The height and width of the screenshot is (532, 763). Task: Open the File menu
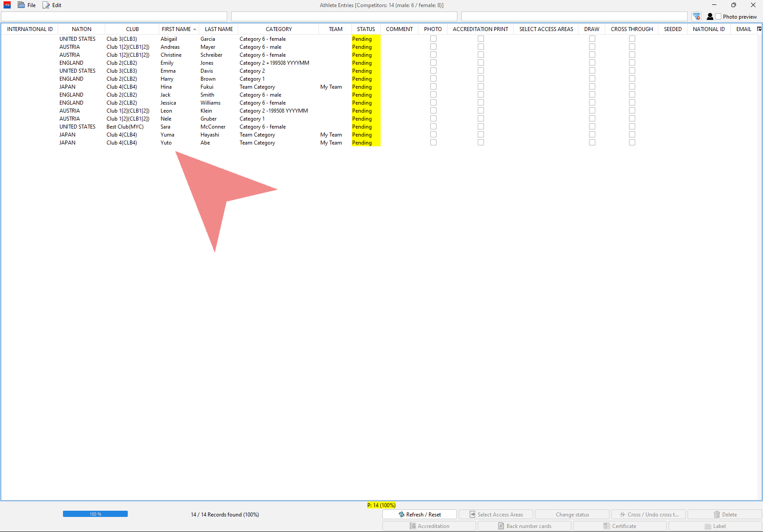click(x=27, y=5)
